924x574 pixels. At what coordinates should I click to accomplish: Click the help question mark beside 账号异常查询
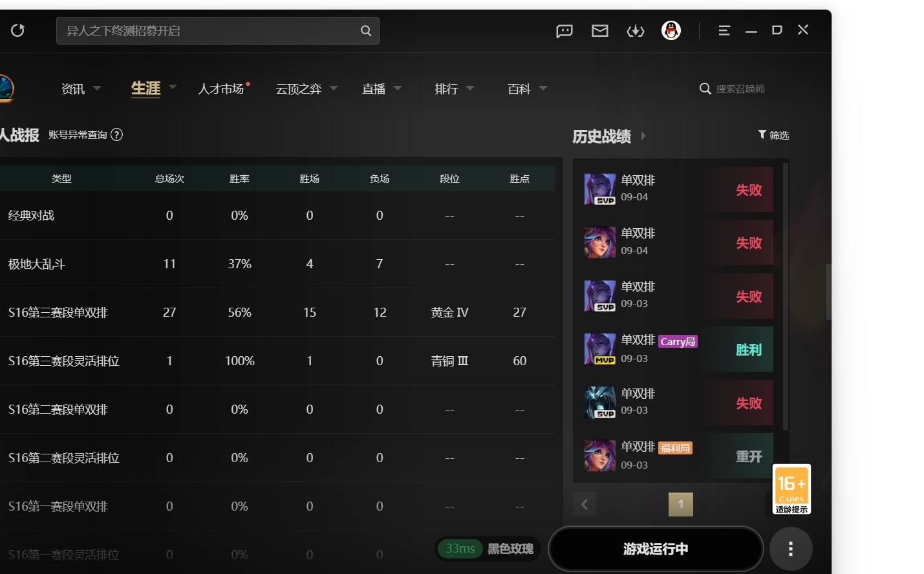coord(117,134)
